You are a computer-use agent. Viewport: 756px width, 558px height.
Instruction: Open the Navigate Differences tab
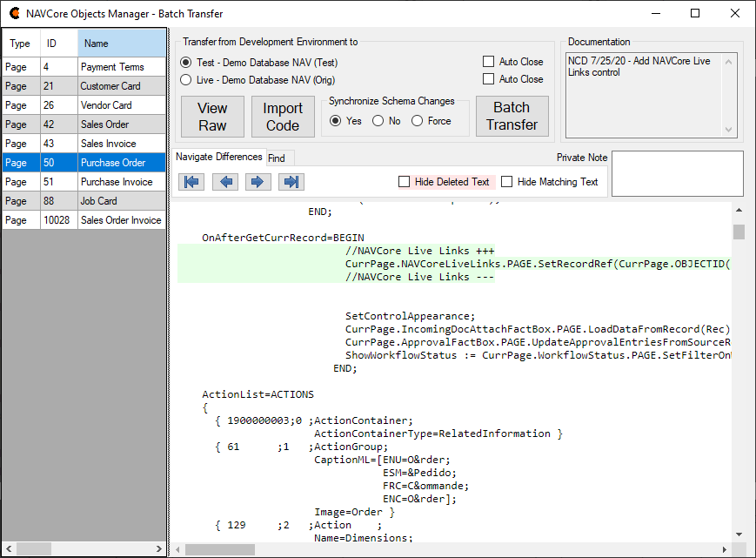point(218,157)
